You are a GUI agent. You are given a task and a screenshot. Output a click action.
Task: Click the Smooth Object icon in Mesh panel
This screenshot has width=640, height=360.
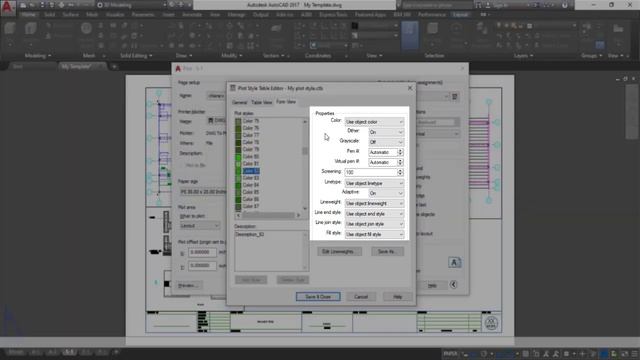point(86,28)
